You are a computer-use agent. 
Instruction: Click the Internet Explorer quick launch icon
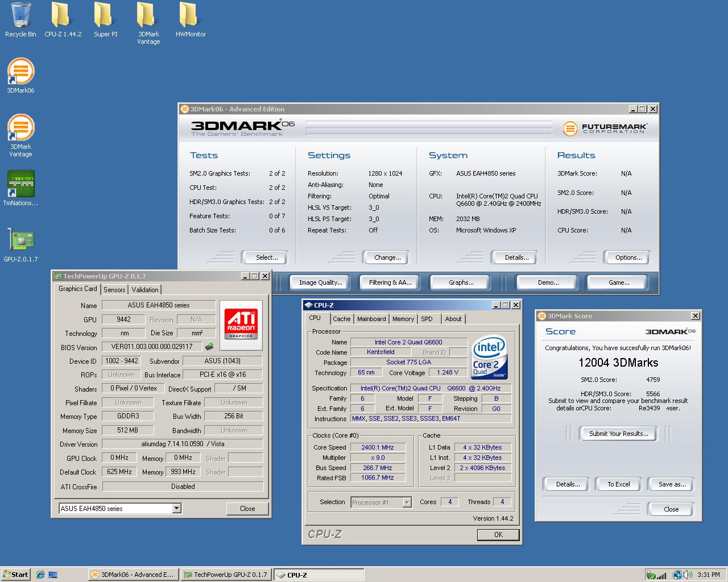(x=40, y=575)
